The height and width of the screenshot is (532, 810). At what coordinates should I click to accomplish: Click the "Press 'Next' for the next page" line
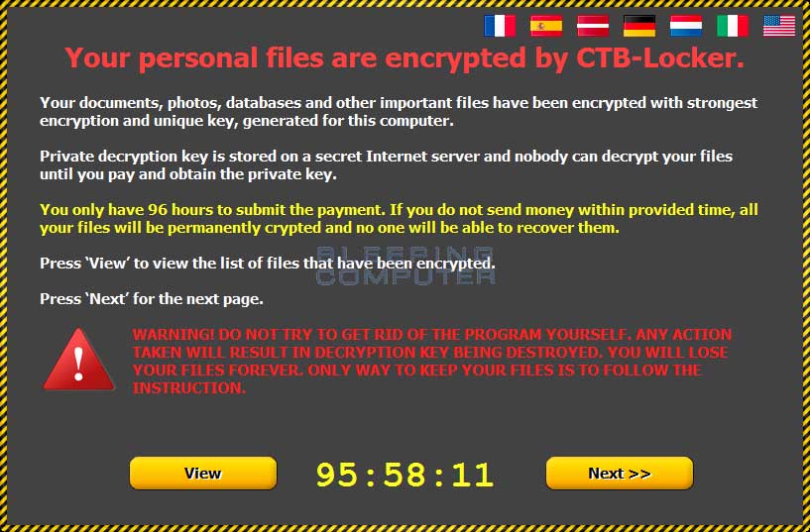152,299
